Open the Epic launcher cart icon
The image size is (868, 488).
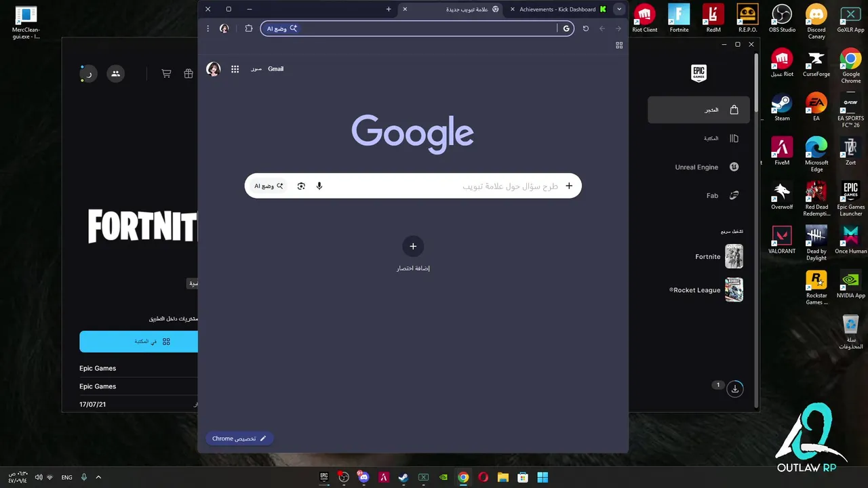click(166, 74)
